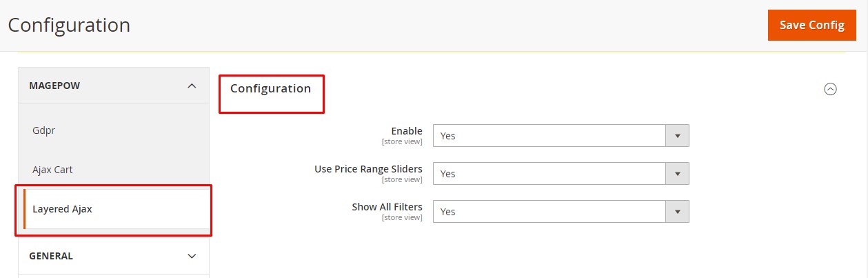Click the Use Price Range Sliders label
The image size is (868, 278).
368,169
